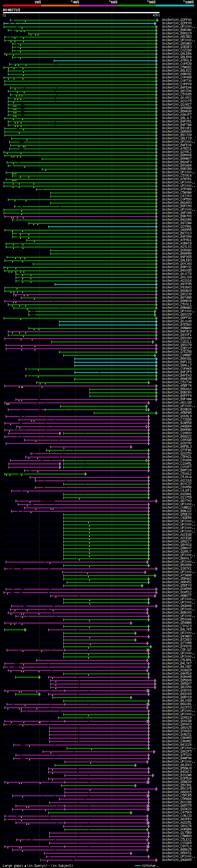Select label UniRef100_Q84LL7

(x=177, y=365)
